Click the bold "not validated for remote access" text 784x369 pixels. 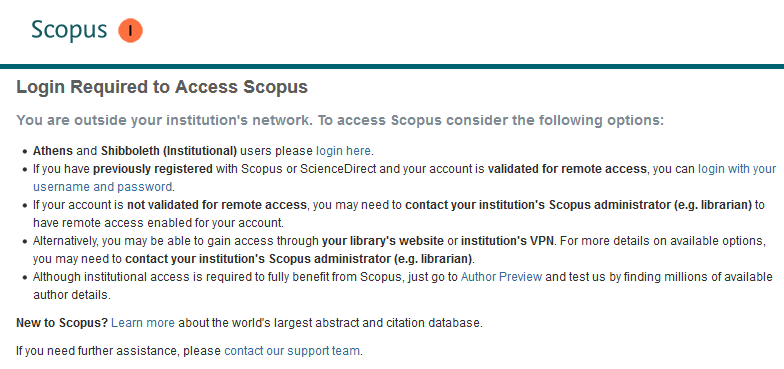[216, 205]
